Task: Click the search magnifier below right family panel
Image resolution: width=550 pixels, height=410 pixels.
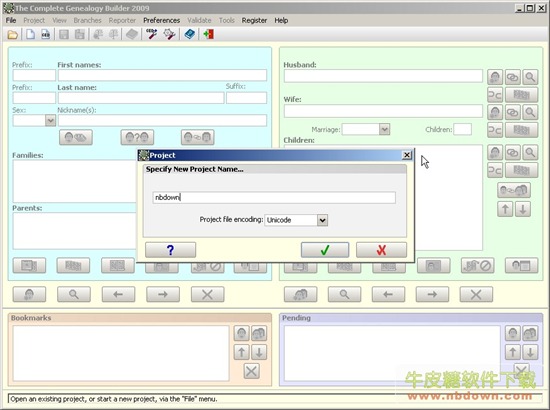Action: [344, 294]
